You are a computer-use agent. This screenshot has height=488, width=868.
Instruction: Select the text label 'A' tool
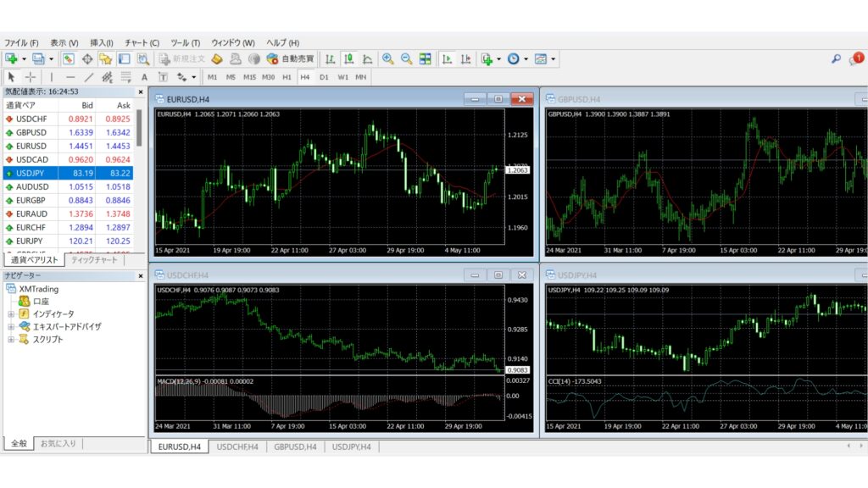point(144,77)
